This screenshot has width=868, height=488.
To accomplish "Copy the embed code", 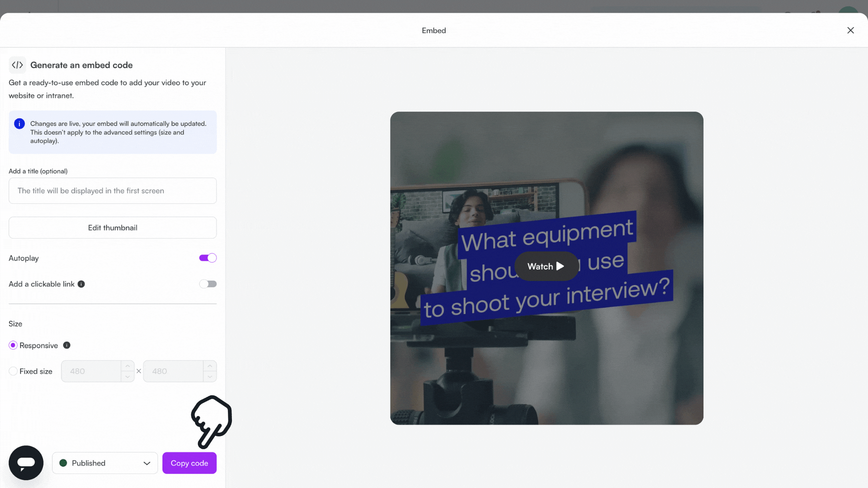I will [189, 463].
